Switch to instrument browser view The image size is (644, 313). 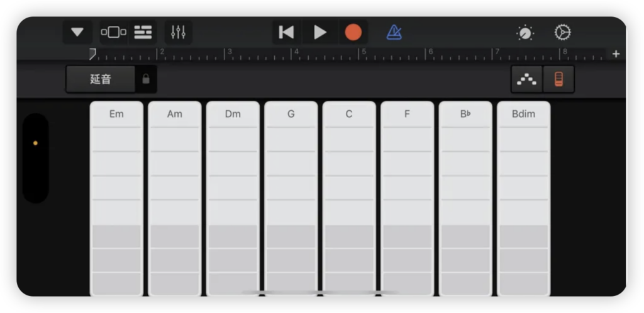pos(114,32)
